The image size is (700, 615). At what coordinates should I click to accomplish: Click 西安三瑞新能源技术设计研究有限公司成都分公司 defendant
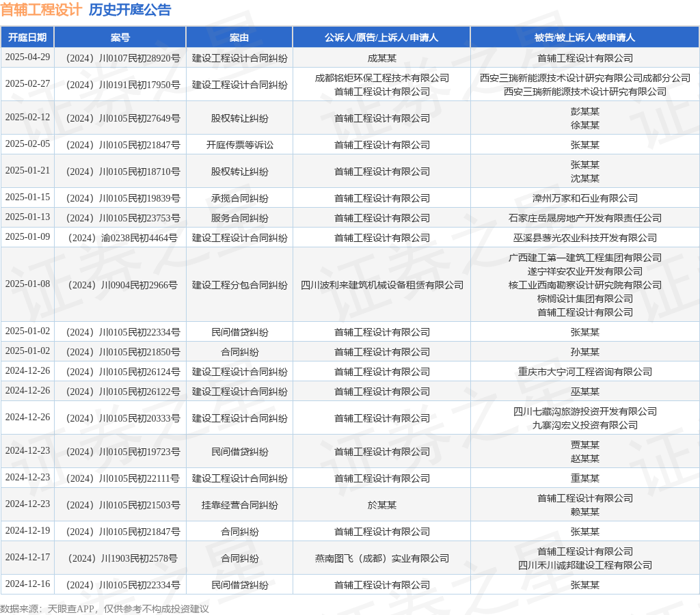pos(585,78)
